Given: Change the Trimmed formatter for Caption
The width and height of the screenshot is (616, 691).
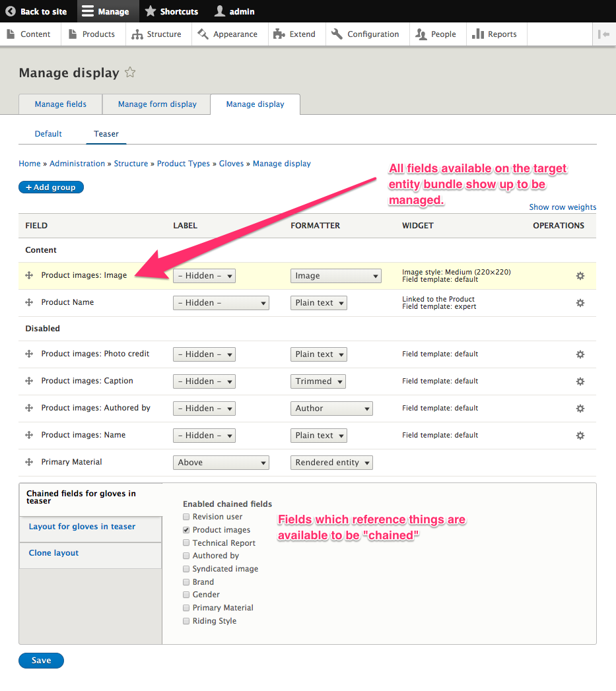Looking at the screenshot, I should [x=318, y=381].
